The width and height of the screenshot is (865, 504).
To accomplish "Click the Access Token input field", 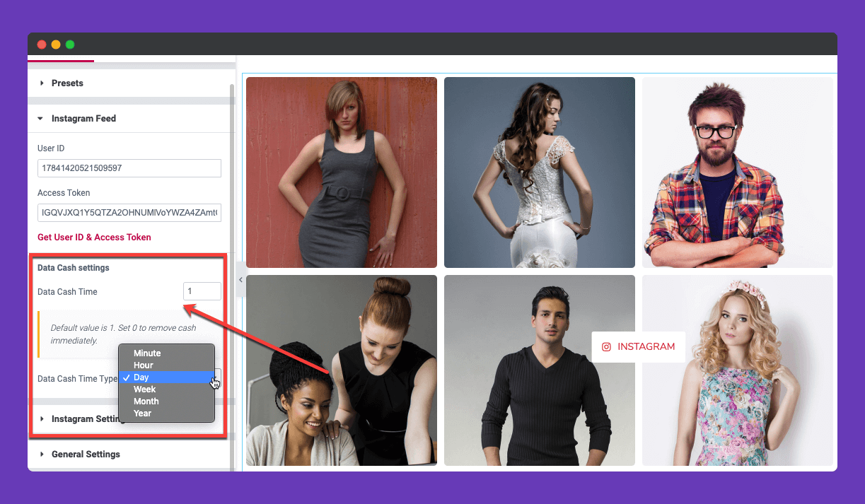I will pyautogui.click(x=129, y=212).
